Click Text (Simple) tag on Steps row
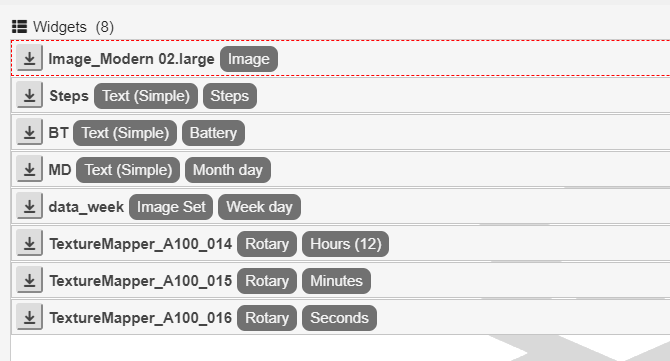 (146, 96)
